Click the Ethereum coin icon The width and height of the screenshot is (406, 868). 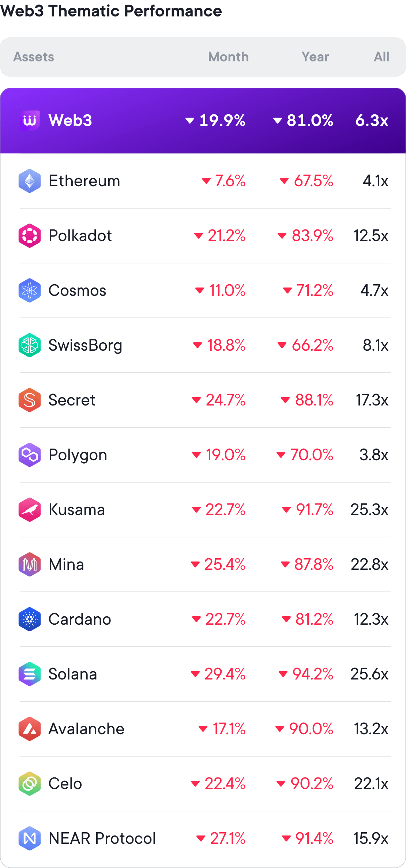pos(30,181)
